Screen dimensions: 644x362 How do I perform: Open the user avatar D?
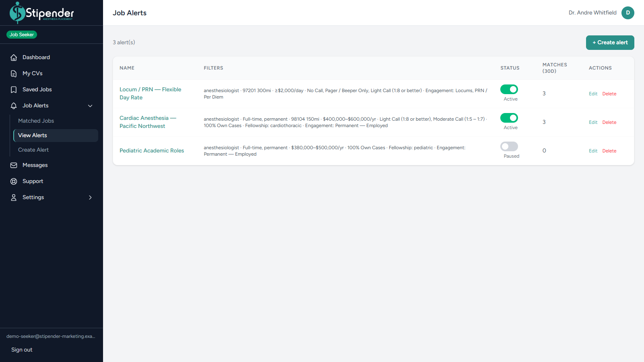[628, 13]
